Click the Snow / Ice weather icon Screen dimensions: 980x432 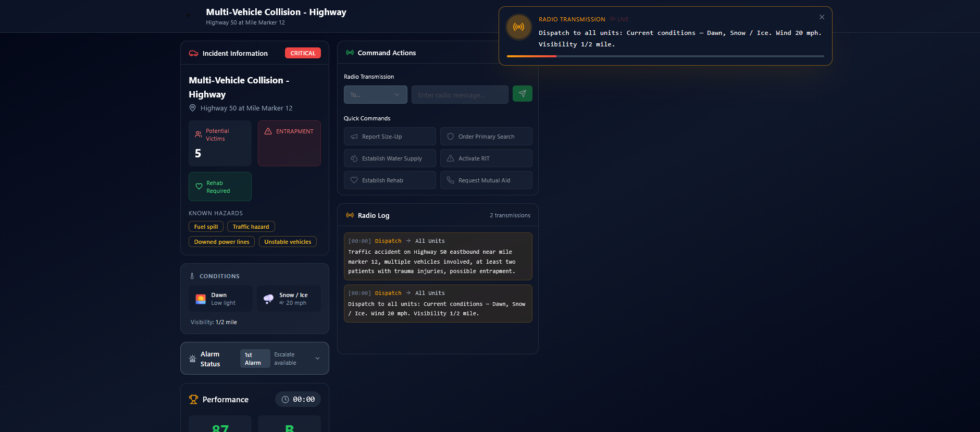tap(269, 299)
